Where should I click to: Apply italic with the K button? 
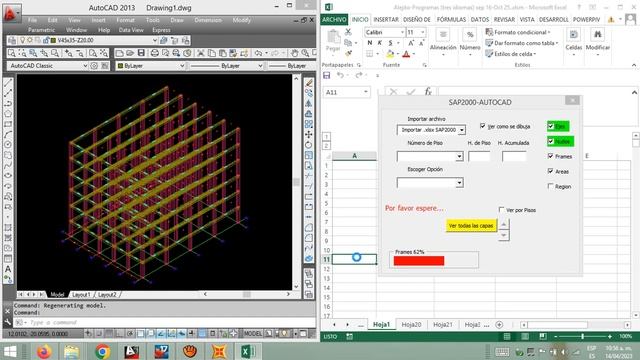point(380,43)
